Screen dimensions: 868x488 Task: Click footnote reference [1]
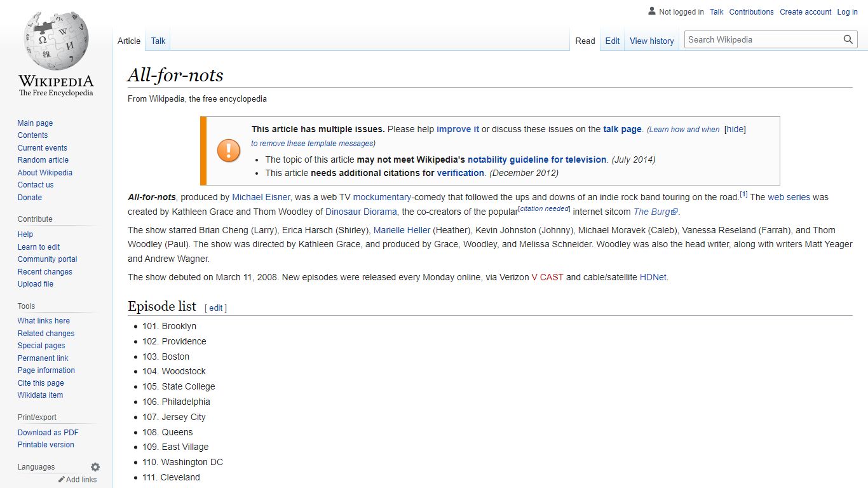pyautogui.click(x=743, y=194)
